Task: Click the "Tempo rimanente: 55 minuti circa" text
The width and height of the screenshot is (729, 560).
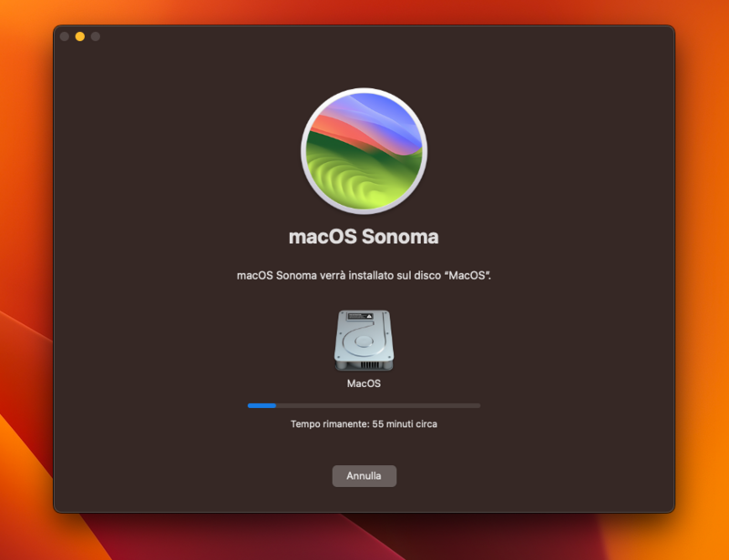Action: point(364,424)
